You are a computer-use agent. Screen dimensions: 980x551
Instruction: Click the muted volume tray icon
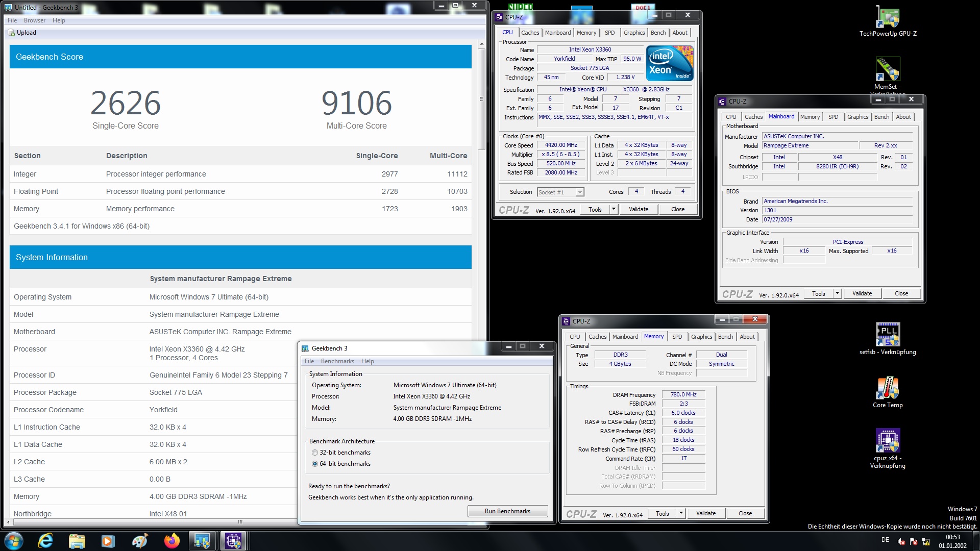click(901, 542)
